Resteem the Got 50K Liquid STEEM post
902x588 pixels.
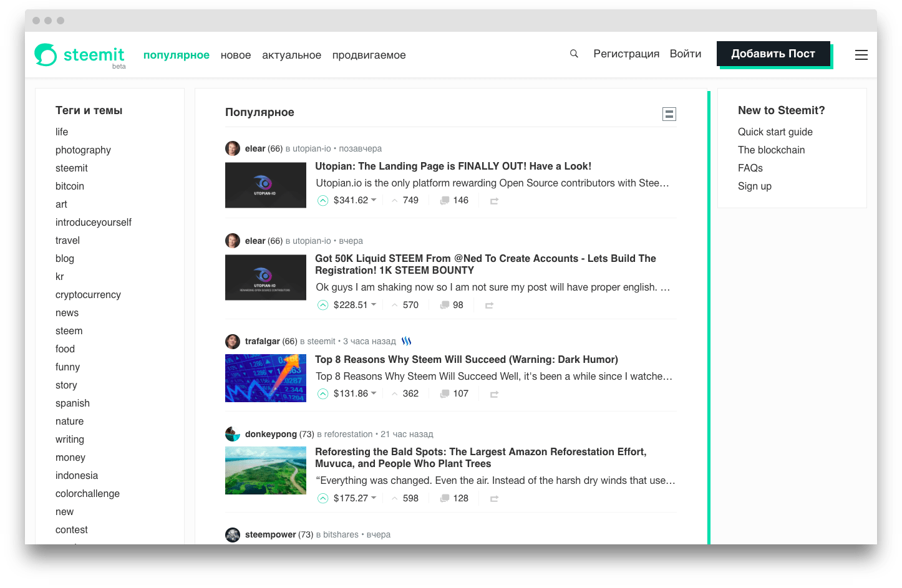coord(489,306)
